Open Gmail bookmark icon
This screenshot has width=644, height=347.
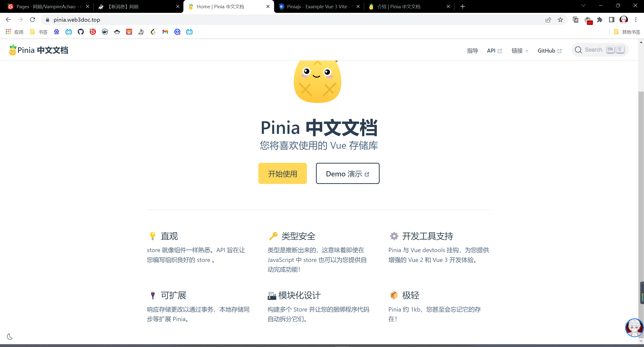165,32
